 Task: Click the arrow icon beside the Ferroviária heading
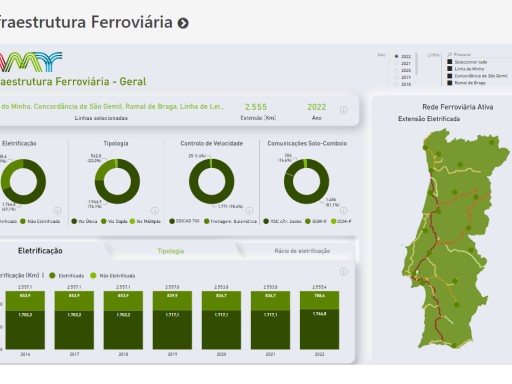click(x=183, y=23)
